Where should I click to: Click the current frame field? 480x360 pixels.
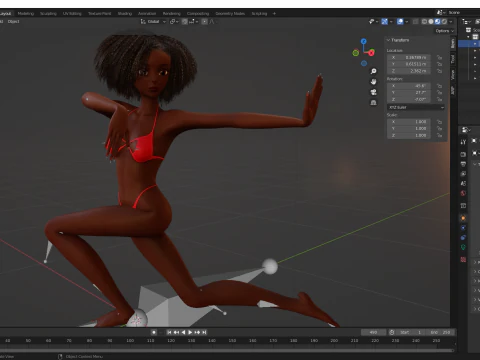click(373, 332)
